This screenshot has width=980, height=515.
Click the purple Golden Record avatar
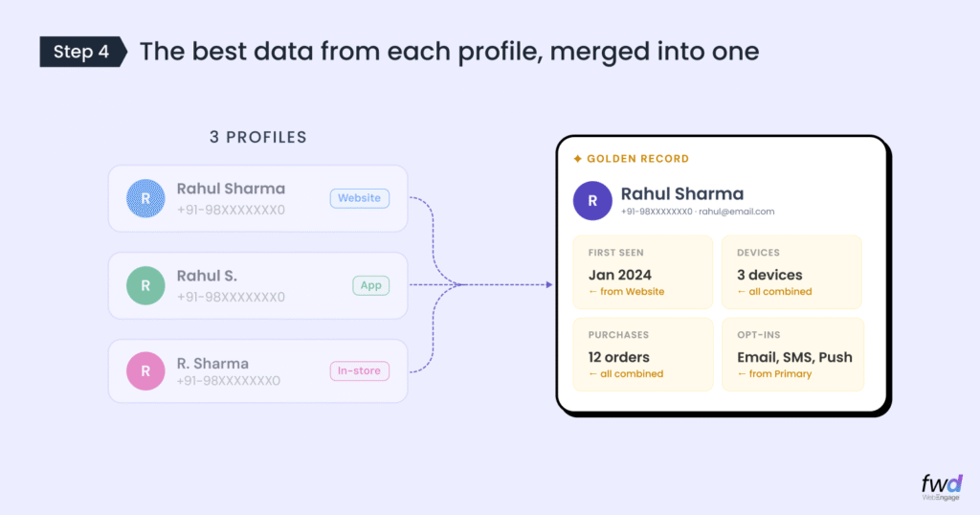tap(592, 201)
